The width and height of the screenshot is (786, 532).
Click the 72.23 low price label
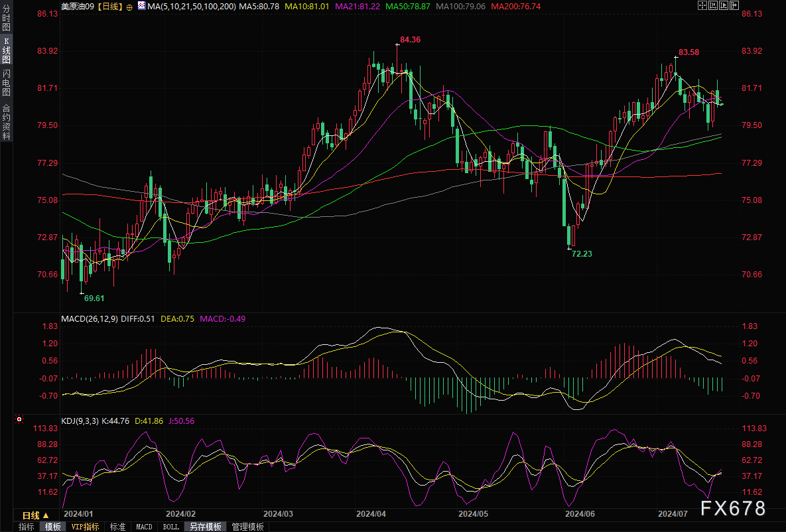[x=582, y=253]
